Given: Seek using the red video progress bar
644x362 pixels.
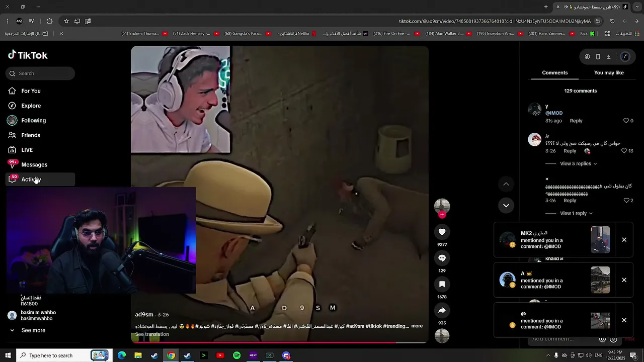Looking at the screenshot, I should click(279, 342).
